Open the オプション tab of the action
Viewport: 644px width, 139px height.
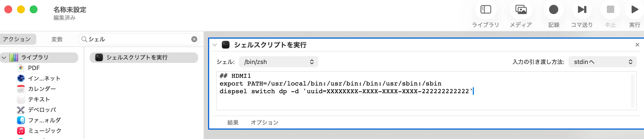[264, 122]
